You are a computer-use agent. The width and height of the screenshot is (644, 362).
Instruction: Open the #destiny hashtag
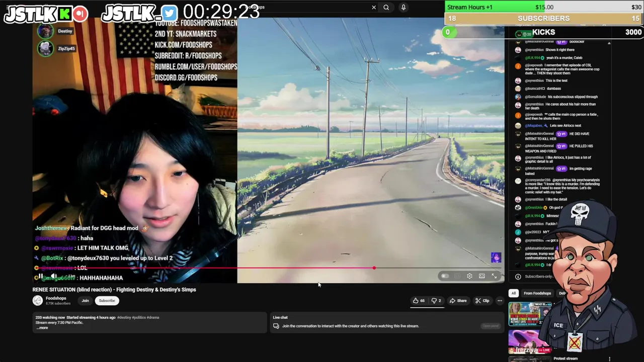(x=125, y=318)
